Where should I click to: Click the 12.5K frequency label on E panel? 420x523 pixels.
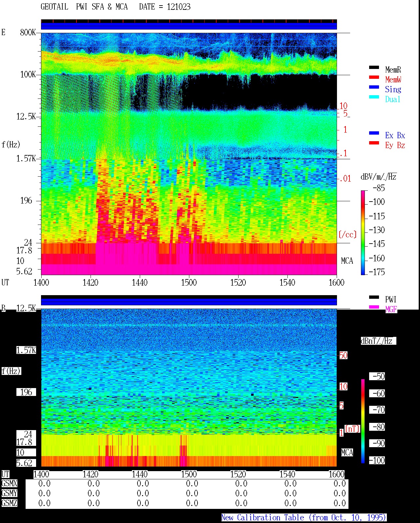coord(26,116)
